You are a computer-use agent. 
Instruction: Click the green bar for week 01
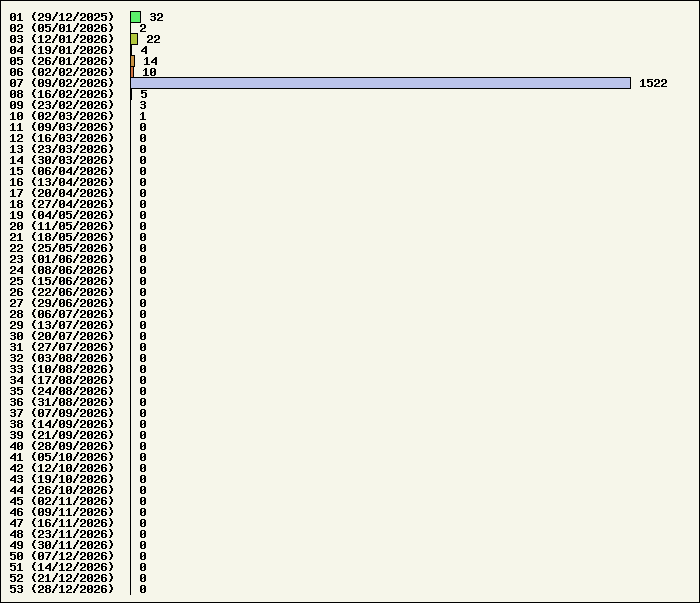click(136, 17)
